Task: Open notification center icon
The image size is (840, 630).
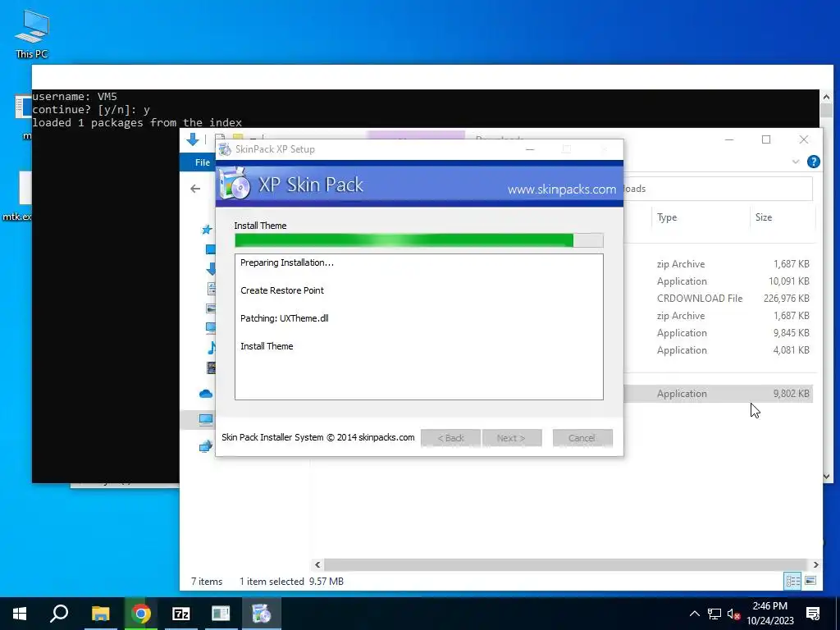Action: click(813, 614)
